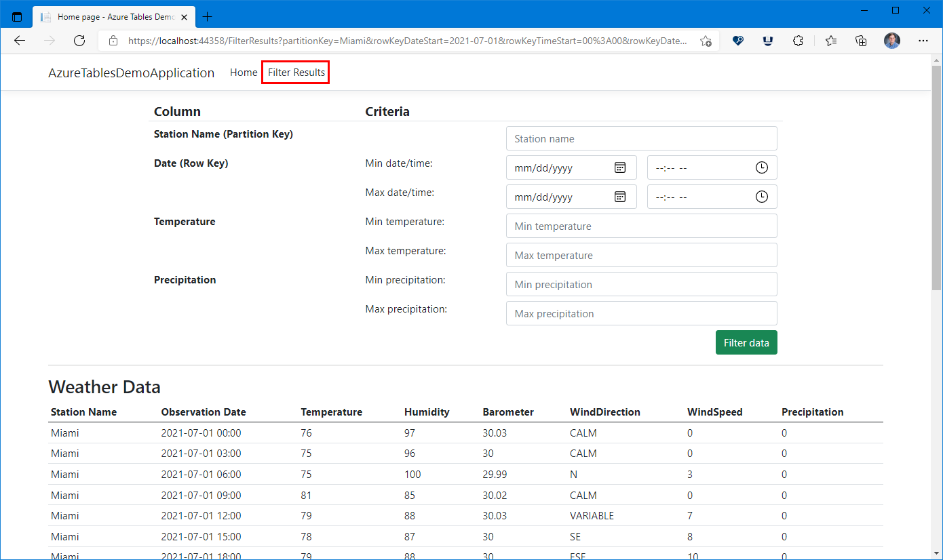
Task: Add page to favorites star icon
Action: pyautogui.click(x=706, y=41)
